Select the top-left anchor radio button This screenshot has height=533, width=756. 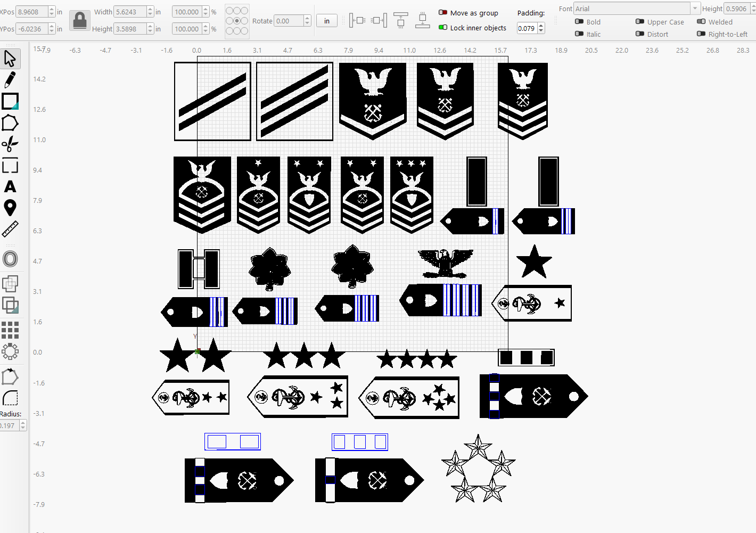tap(229, 11)
